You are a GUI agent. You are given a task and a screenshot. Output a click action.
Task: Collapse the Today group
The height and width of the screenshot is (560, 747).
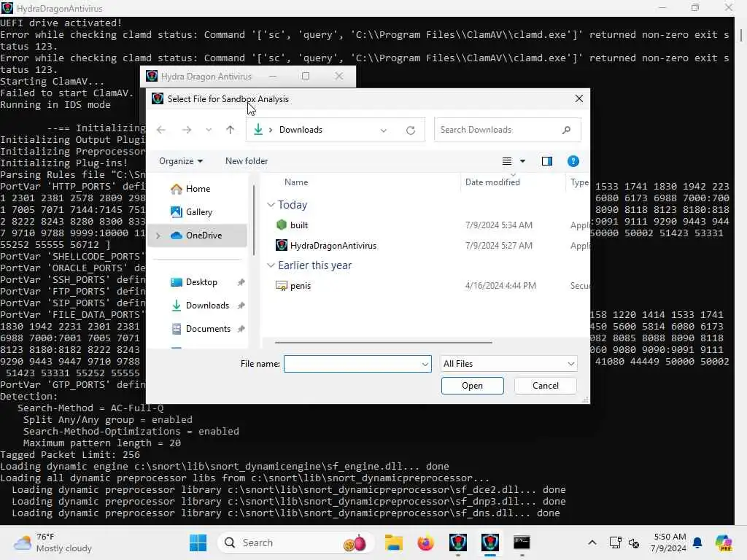pyautogui.click(x=271, y=205)
